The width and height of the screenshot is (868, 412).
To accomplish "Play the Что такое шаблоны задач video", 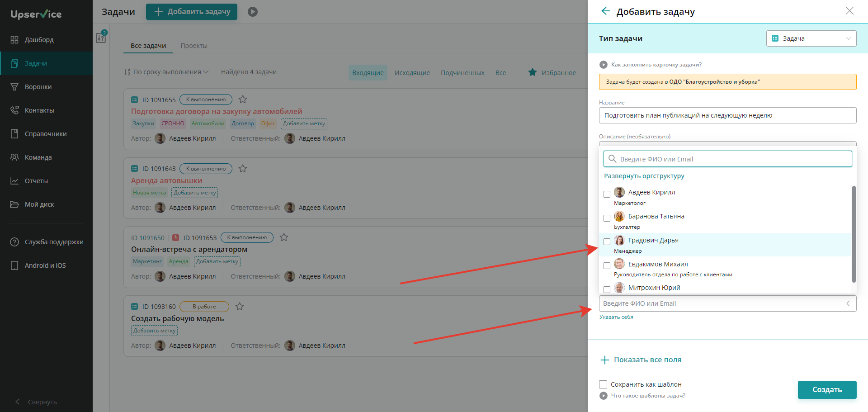I will pyautogui.click(x=603, y=396).
